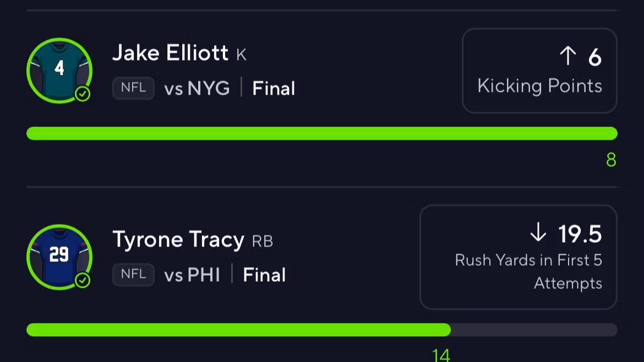Tap the NFL badge under Jake Elliott

point(133,88)
